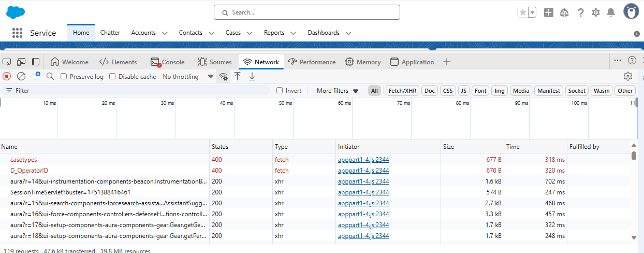Filter requests by Socket type

[x=577, y=91]
